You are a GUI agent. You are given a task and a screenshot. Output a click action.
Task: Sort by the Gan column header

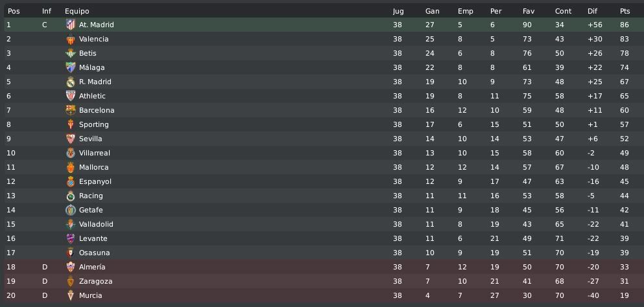[x=432, y=11]
